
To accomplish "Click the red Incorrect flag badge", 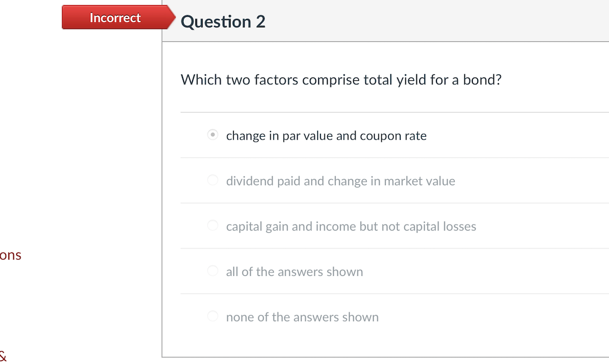I will 114,17.
